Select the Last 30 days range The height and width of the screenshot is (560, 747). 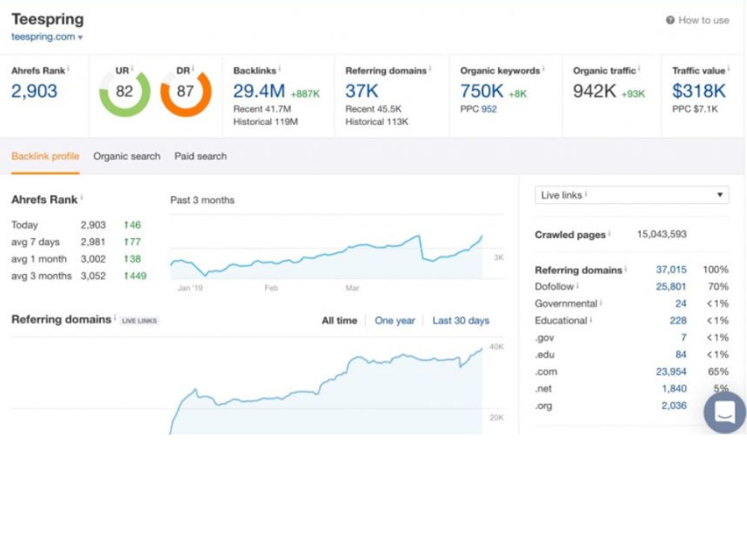coord(461,320)
